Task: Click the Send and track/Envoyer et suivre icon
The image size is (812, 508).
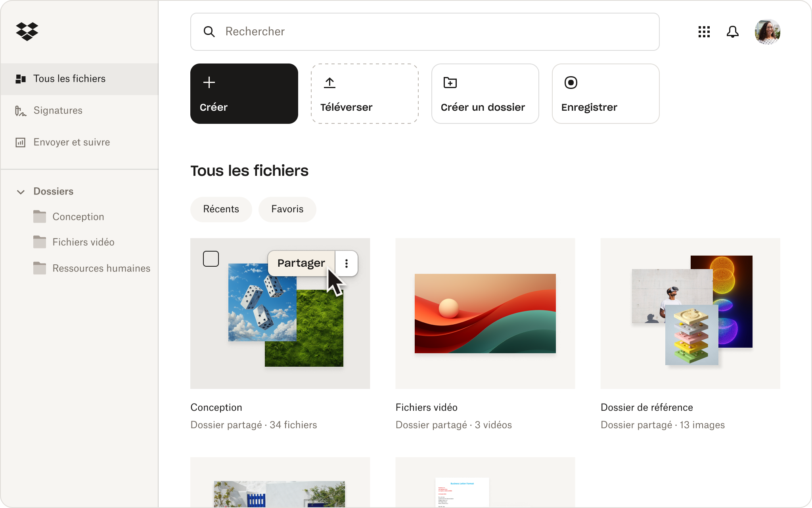Action: tap(21, 142)
